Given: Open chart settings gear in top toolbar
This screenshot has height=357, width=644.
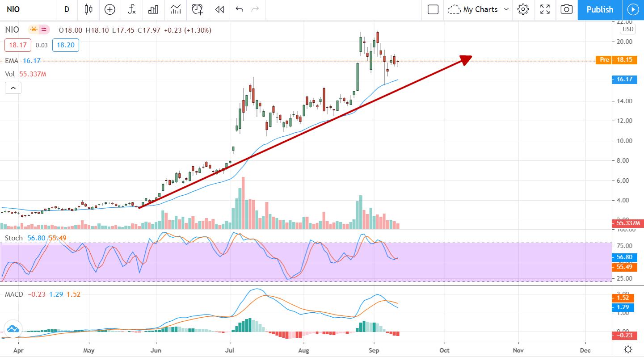Looking at the screenshot, I should pos(523,9).
